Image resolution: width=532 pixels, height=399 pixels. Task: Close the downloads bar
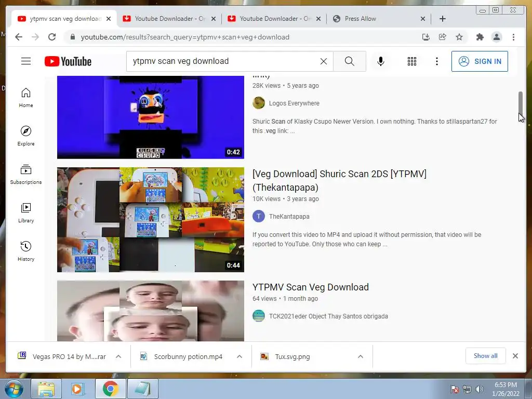pyautogui.click(x=515, y=356)
